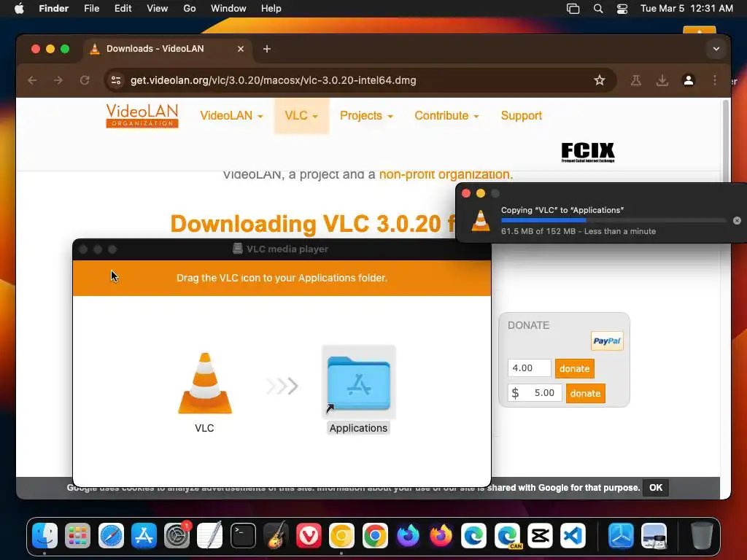Viewport: 747px width, 560px height.
Task: Open GarageBand from the Dock
Action: pyautogui.click(x=276, y=536)
